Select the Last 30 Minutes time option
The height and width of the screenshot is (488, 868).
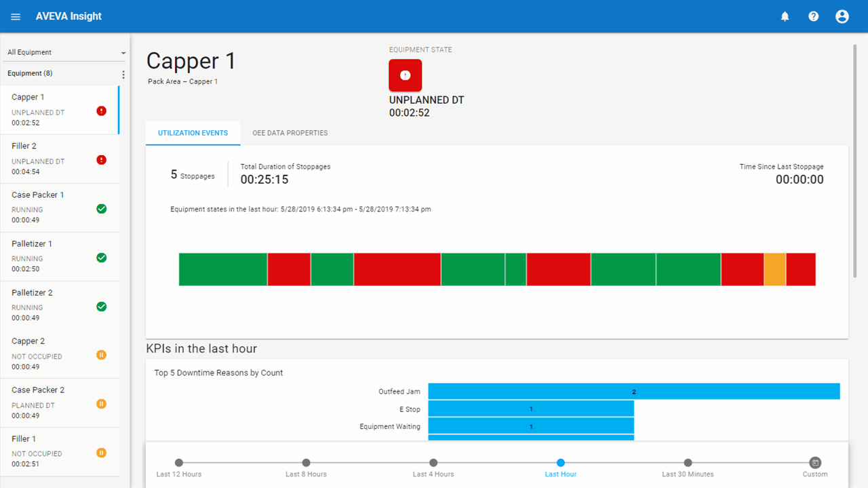point(688,463)
